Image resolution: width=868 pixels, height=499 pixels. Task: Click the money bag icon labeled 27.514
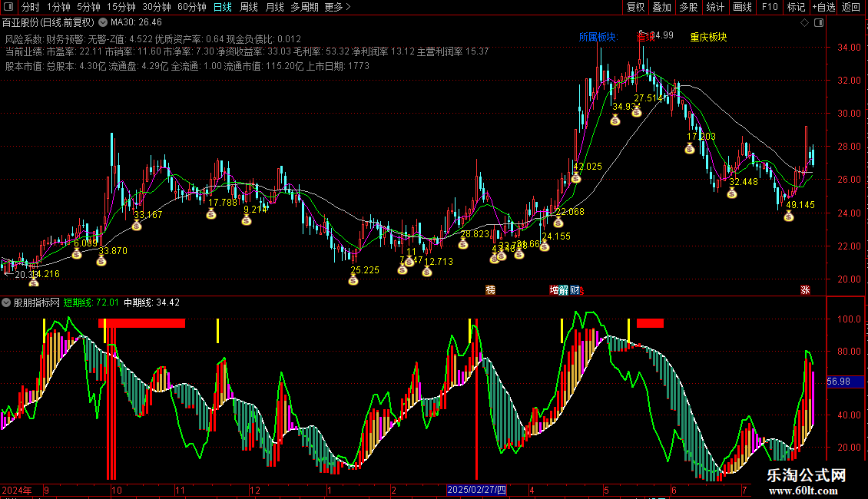click(x=637, y=112)
